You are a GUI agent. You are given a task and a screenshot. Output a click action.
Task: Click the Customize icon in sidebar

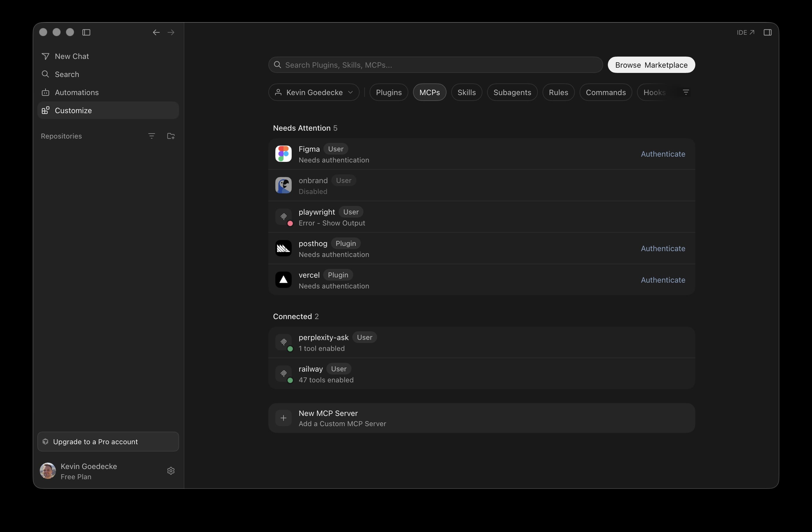pyautogui.click(x=45, y=110)
